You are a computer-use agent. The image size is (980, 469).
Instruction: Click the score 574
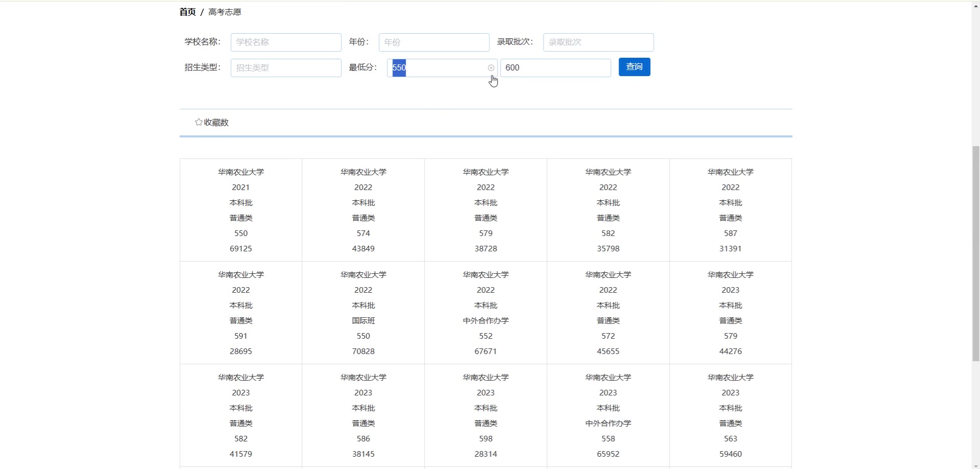[x=363, y=233]
